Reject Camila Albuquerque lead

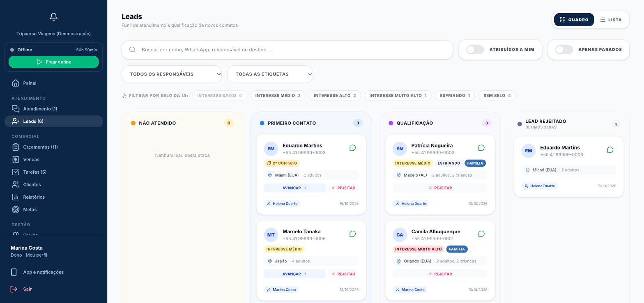(x=440, y=274)
